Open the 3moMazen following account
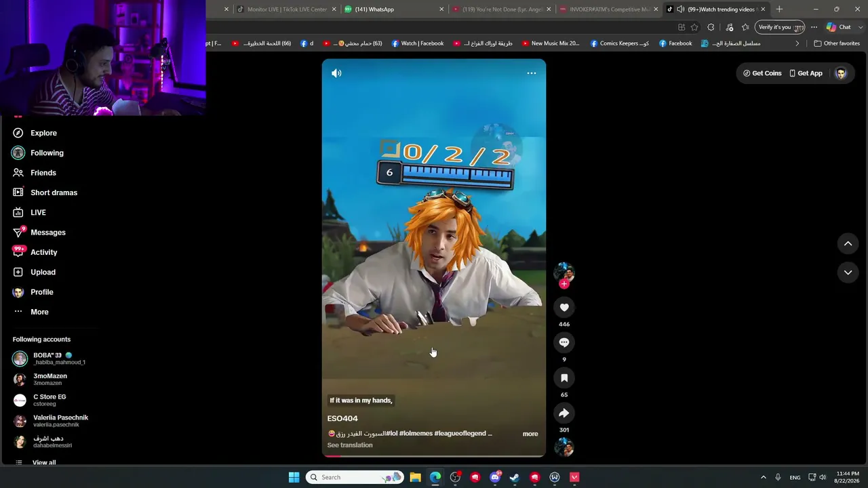The height and width of the screenshot is (488, 868). [52, 380]
